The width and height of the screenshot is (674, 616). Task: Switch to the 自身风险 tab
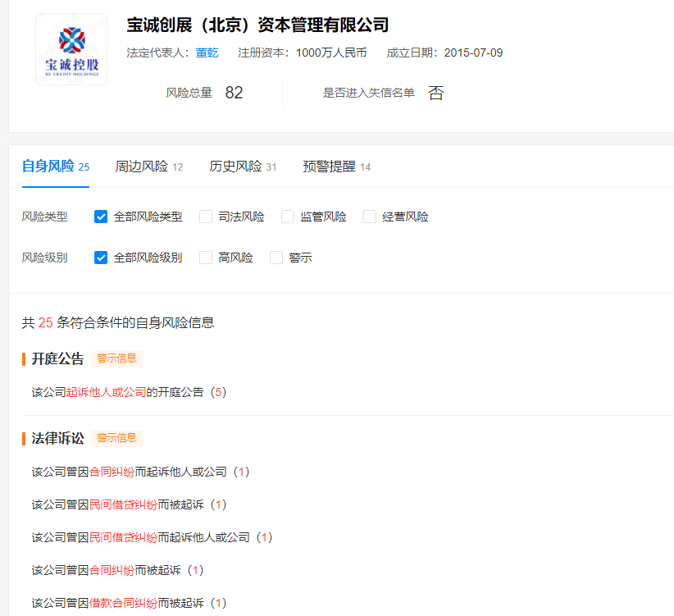(x=48, y=167)
